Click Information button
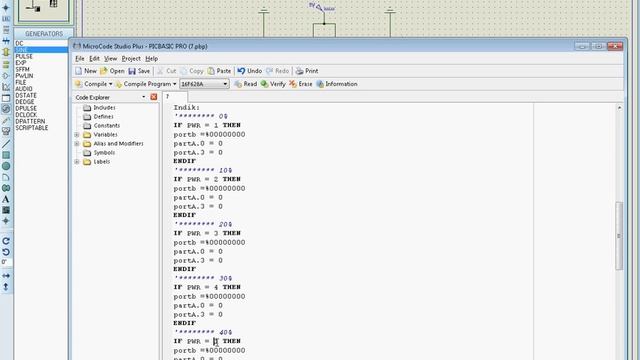The height and width of the screenshot is (360, 640). pos(337,84)
